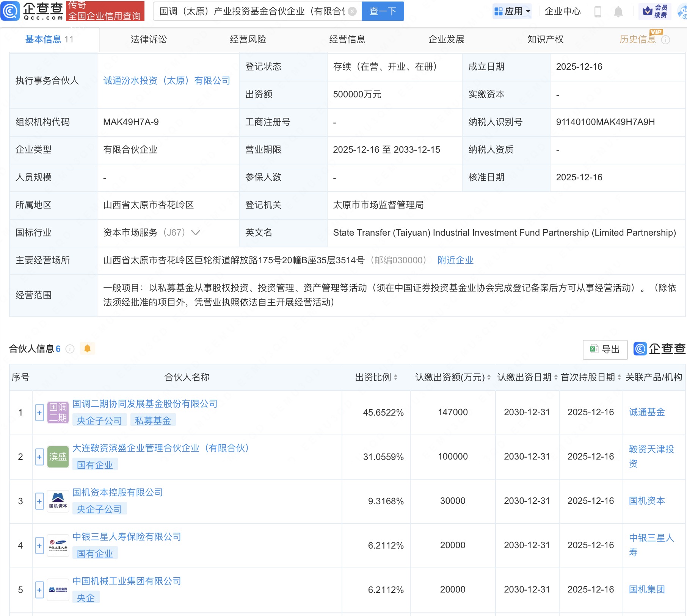Image resolution: width=687 pixels, height=616 pixels.
Task: Expand the 国调二期 partner row with the plus
Action: [39, 413]
